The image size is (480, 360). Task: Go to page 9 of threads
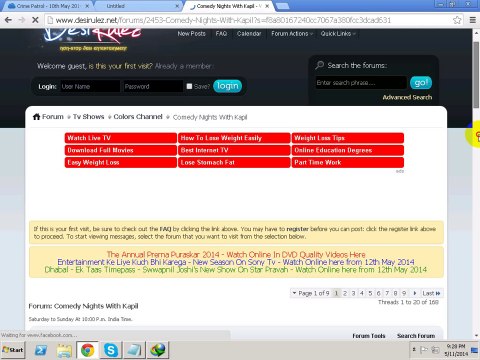(404, 293)
